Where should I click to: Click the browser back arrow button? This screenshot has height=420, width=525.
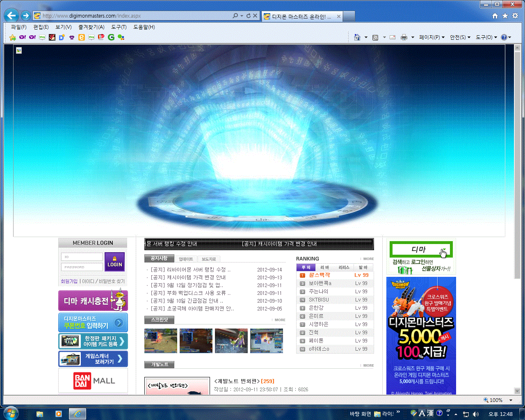pyautogui.click(x=11, y=16)
